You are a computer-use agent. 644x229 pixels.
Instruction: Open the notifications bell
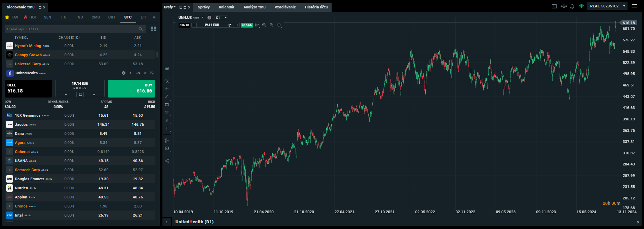572,6
